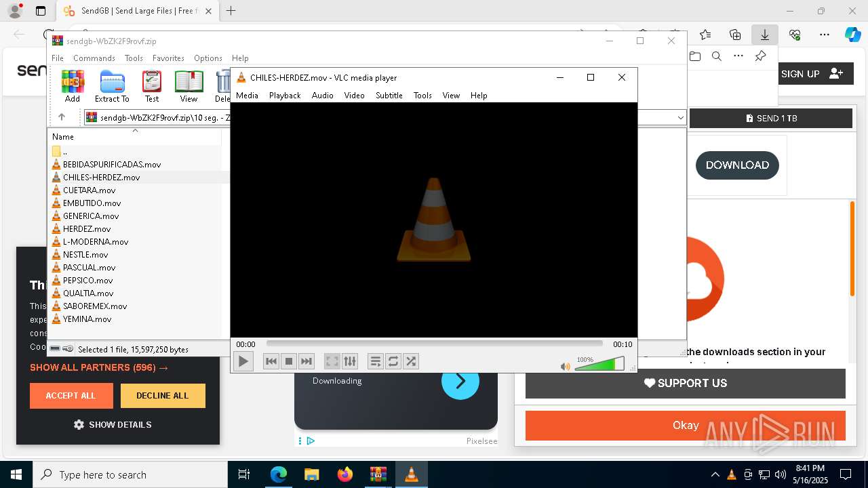
Task: Open SHOW DETAILS cookie settings
Action: pyautogui.click(x=113, y=425)
